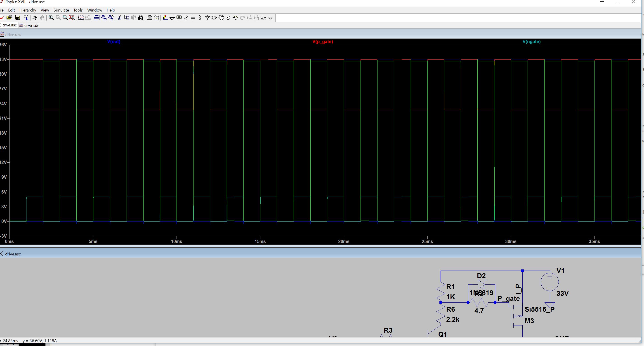This screenshot has width=644, height=346.
Task: Place an Inductor from the toolbar
Action: (200, 17)
